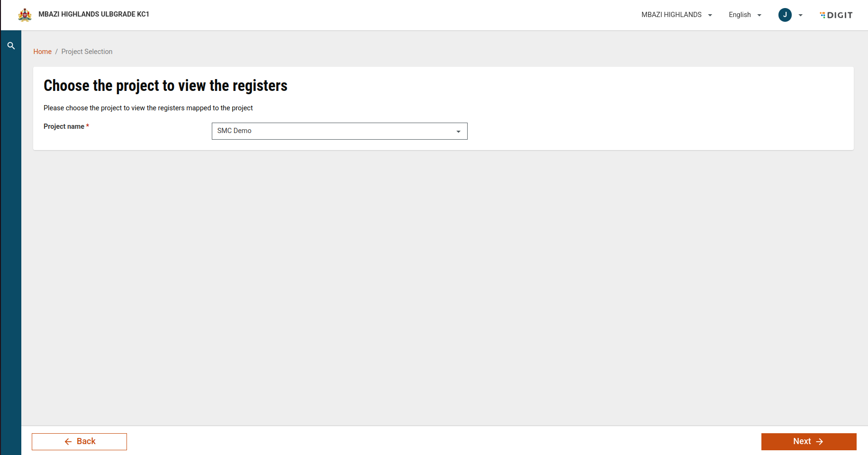Screen dimensions: 868x455
Task: Click the DIGIT logo
Action: click(x=836, y=15)
